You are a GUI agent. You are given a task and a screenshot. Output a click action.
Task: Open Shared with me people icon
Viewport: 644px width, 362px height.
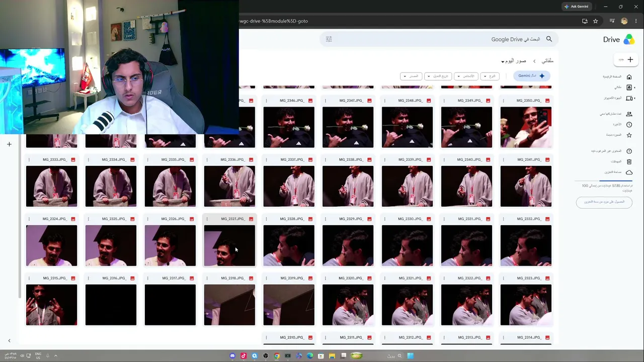(629, 114)
